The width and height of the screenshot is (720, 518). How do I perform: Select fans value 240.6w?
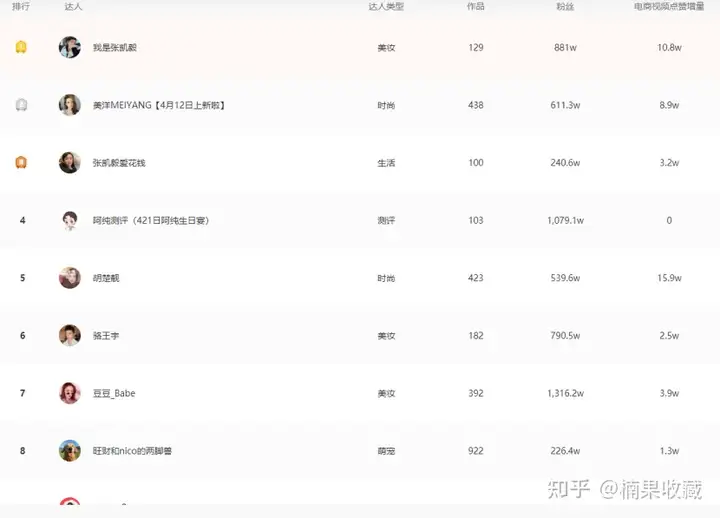tap(565, 163)
